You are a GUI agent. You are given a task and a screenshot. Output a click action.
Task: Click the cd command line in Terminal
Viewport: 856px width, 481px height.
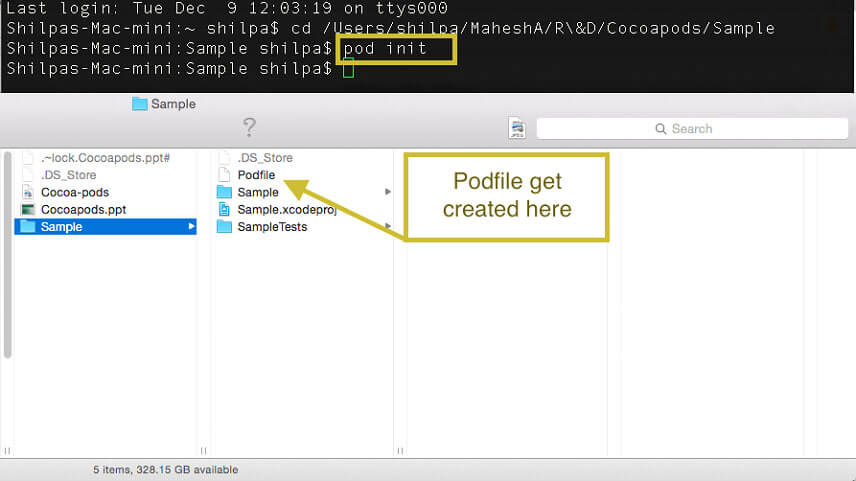click(x=391, y=28)
